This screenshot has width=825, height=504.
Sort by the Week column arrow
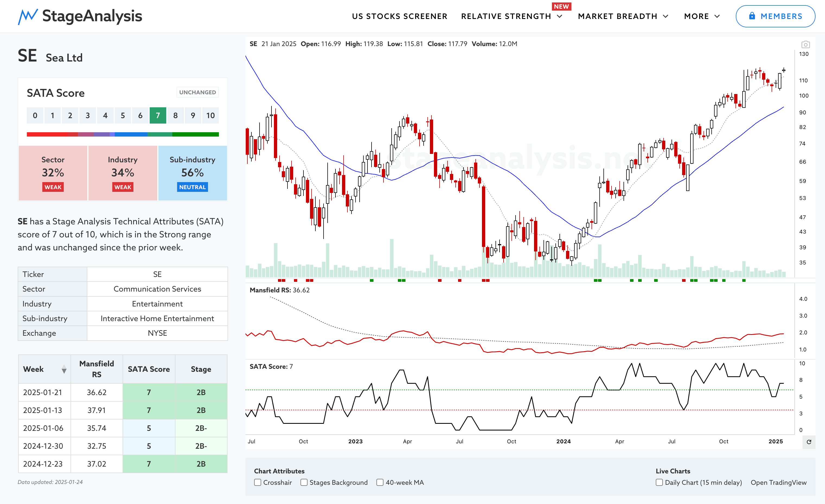click(64, 369)
